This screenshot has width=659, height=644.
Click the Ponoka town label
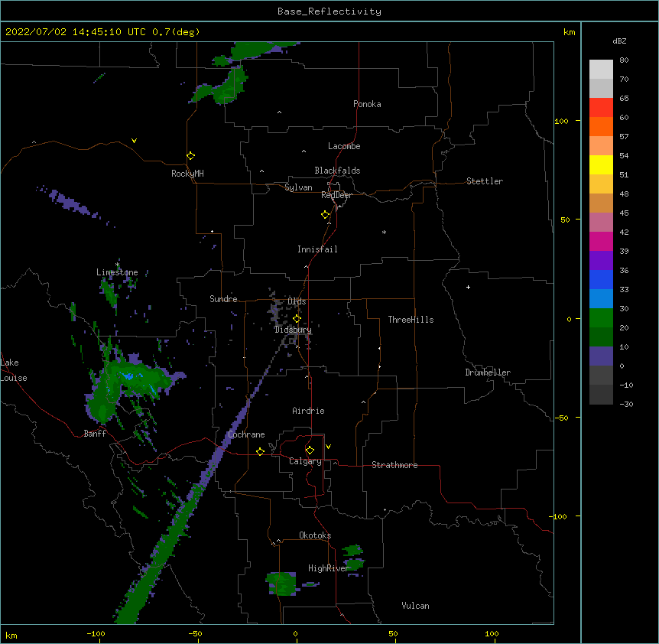(367, 104)
